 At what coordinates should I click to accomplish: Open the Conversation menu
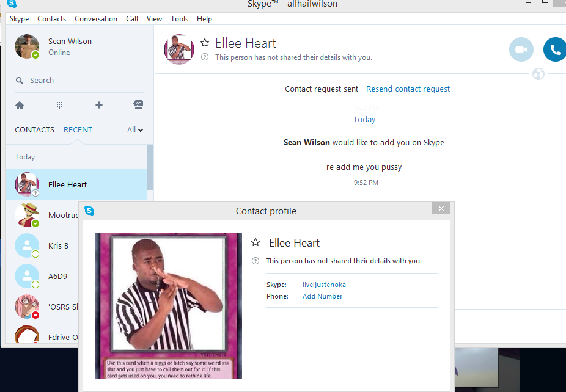point(95,19)
